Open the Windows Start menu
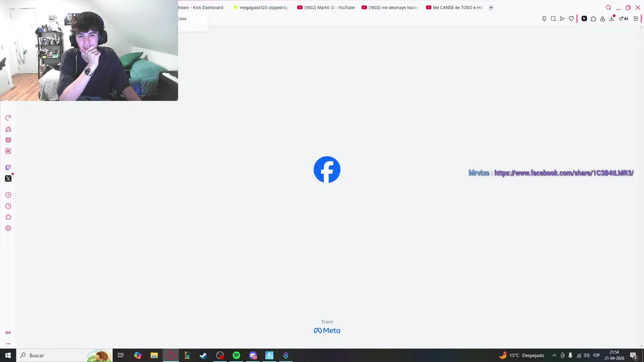644x362 pixels. 8,355
